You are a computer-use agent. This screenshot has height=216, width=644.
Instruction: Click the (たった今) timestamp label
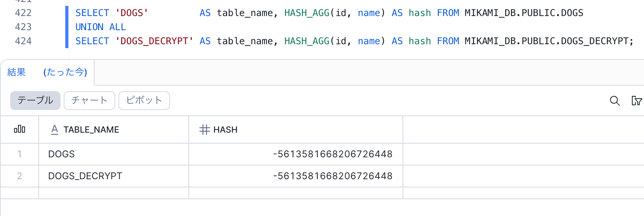(65, 72)
